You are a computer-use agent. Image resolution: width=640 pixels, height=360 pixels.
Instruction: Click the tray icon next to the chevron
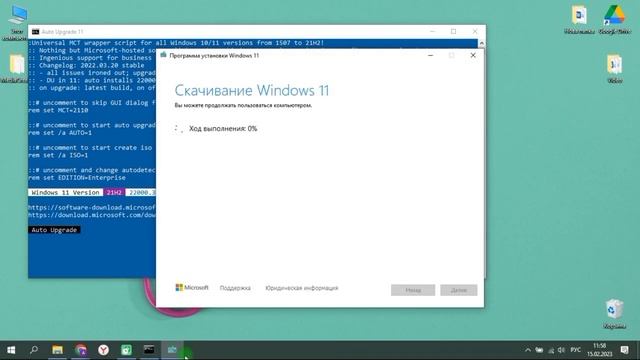(x=539, y=350)
